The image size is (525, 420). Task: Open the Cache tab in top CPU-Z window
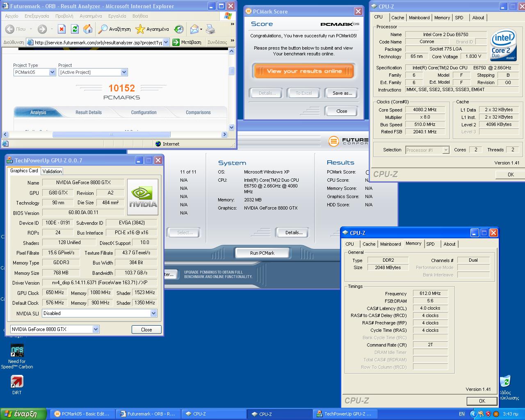[x=397, y=18]
